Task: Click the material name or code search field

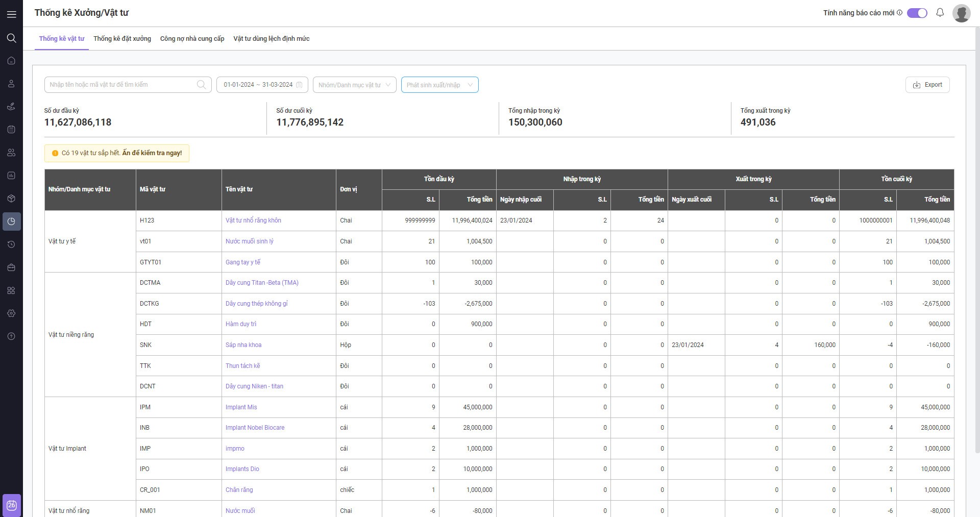Action: pyautogui.click(x=121, y=85)
